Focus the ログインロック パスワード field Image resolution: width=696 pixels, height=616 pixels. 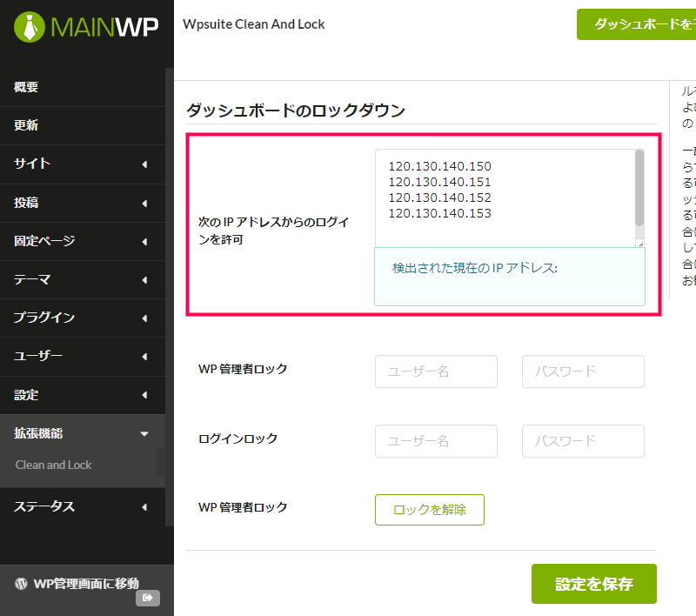point(583,441)
